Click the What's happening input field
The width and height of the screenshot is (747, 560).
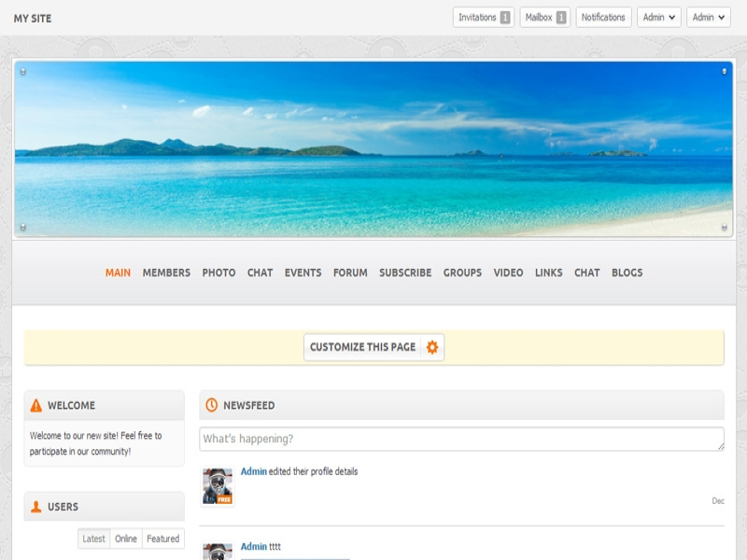(461, 439)
